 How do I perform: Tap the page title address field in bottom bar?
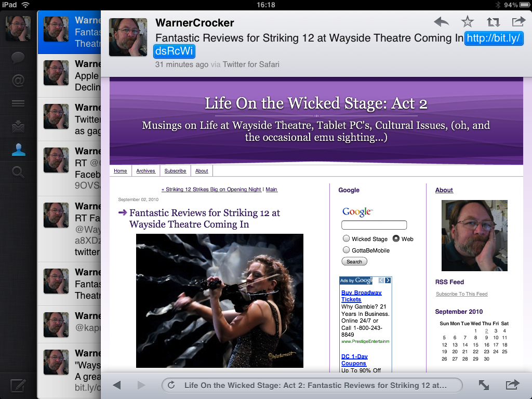point(312,385)
